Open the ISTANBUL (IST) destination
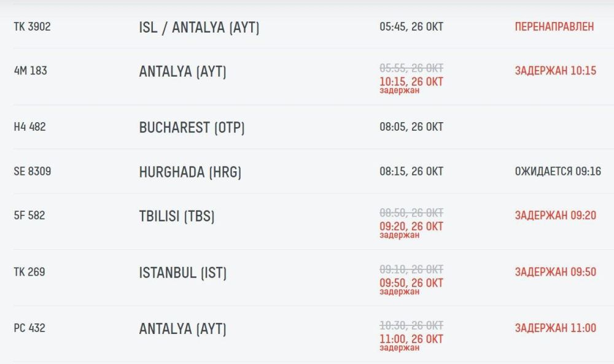 pos(182,273)
